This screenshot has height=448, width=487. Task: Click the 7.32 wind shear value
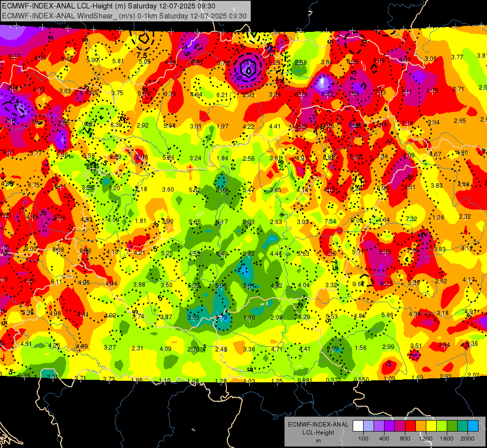411,219
